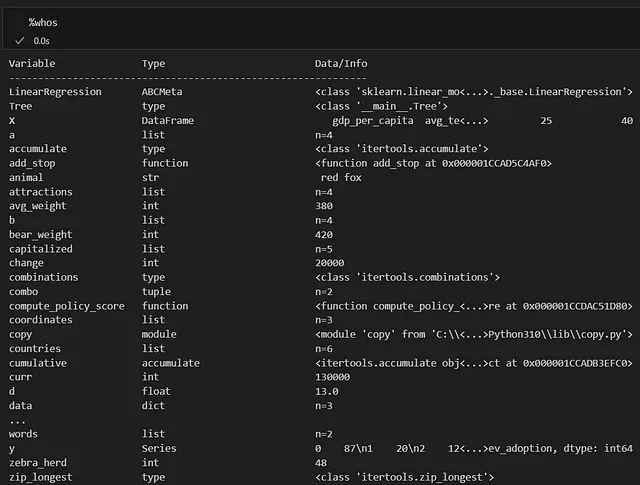
Task: Expand the truncated output ellipsis row
Action: click(18, 421)
